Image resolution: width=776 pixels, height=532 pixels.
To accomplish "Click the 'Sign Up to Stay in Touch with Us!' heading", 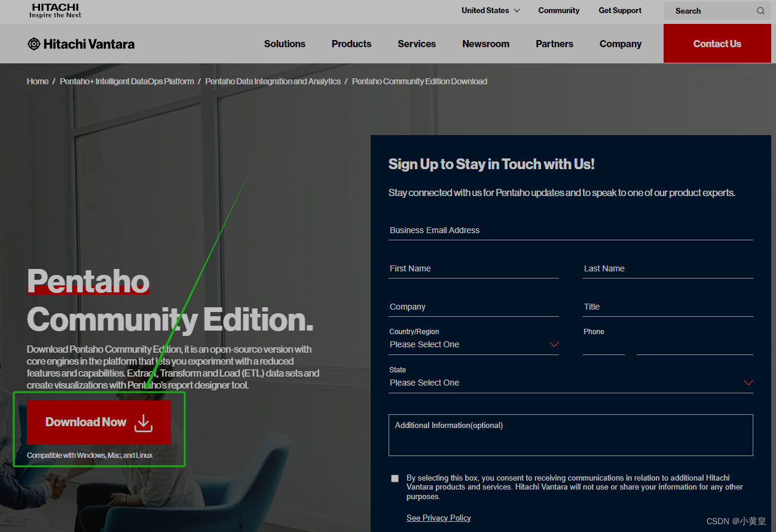I will [x=491, y=164].
